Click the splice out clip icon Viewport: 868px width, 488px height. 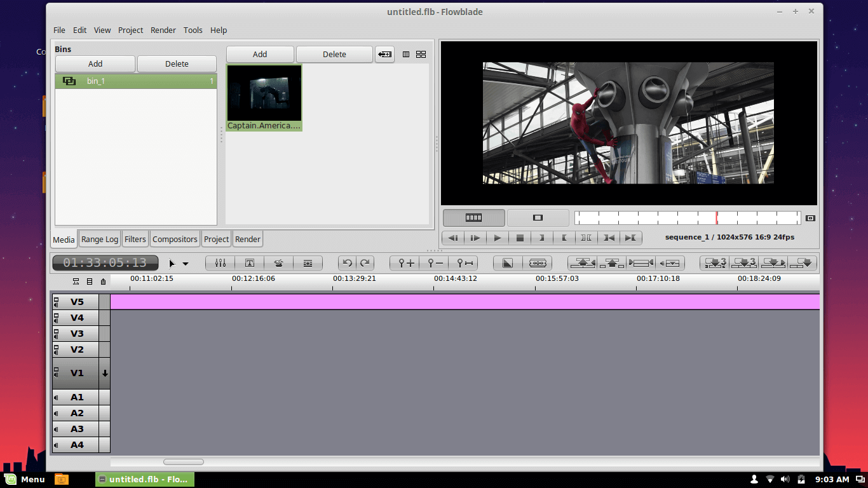[582, 263]
